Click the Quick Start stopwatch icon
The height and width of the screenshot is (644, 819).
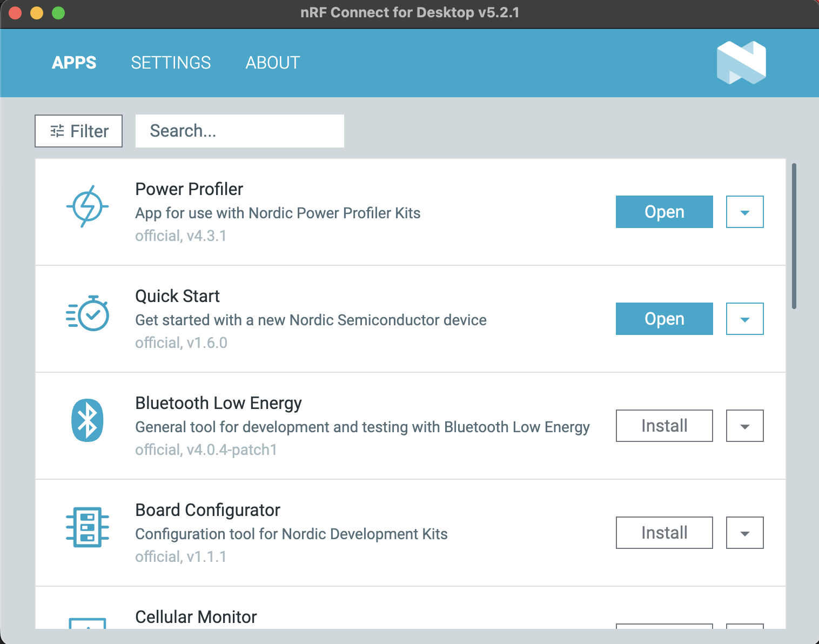click(x=88, y=313)
